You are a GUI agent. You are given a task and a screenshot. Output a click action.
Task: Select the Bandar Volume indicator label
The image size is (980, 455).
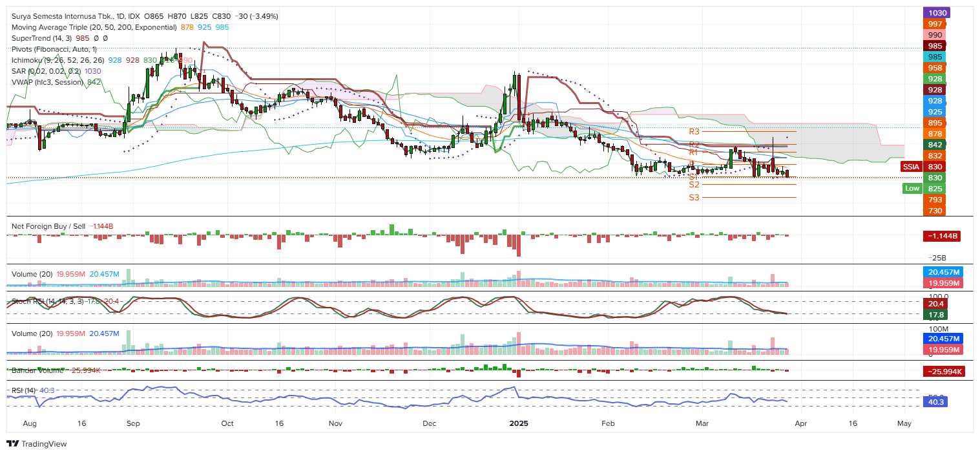coord(37,370)
